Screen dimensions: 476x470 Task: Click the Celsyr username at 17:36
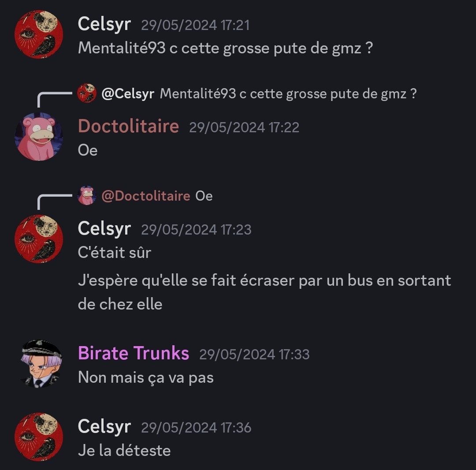(104, 426)
